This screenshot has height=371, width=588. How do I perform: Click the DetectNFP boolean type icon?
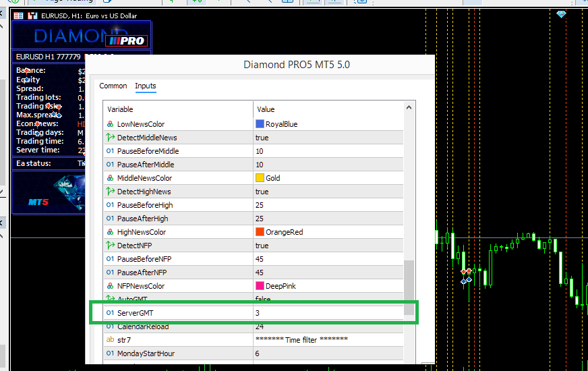(110, 246)
